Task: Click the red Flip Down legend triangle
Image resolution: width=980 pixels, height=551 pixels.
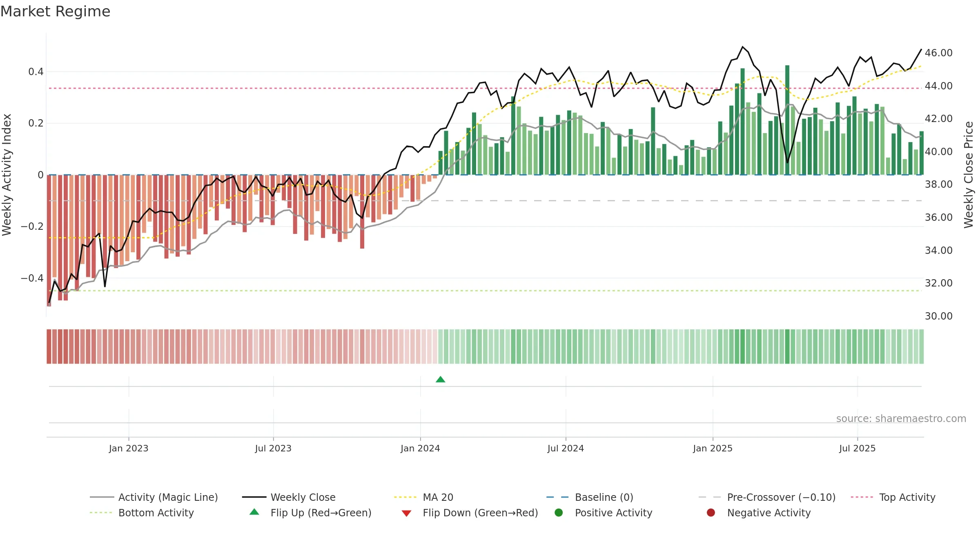Action: [x=406, y=513]
